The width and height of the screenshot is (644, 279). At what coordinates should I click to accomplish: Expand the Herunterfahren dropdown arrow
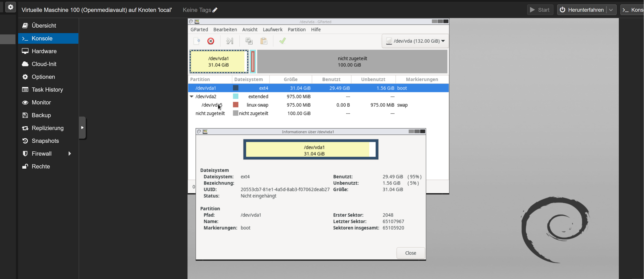pyautogui.click(x=611, y=10)
